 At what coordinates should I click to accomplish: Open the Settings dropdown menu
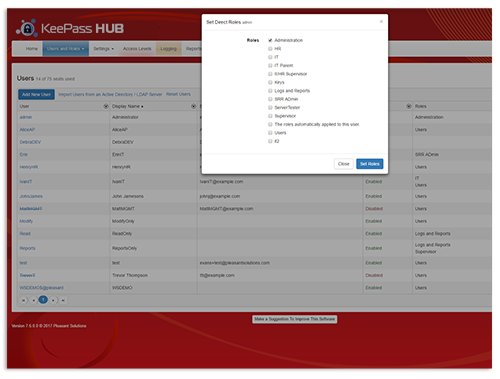point(104,49)
